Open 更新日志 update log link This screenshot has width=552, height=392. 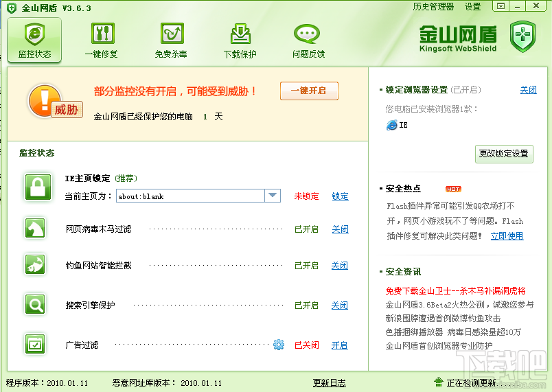(329, 383)
